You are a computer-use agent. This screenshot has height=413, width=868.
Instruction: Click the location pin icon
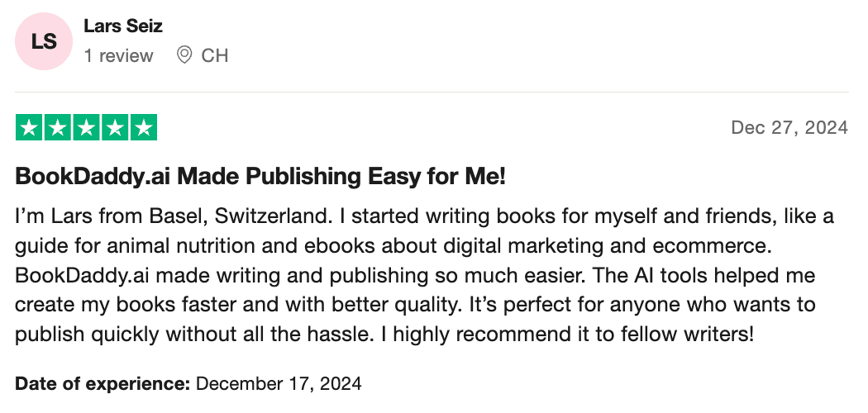[185, 55]
